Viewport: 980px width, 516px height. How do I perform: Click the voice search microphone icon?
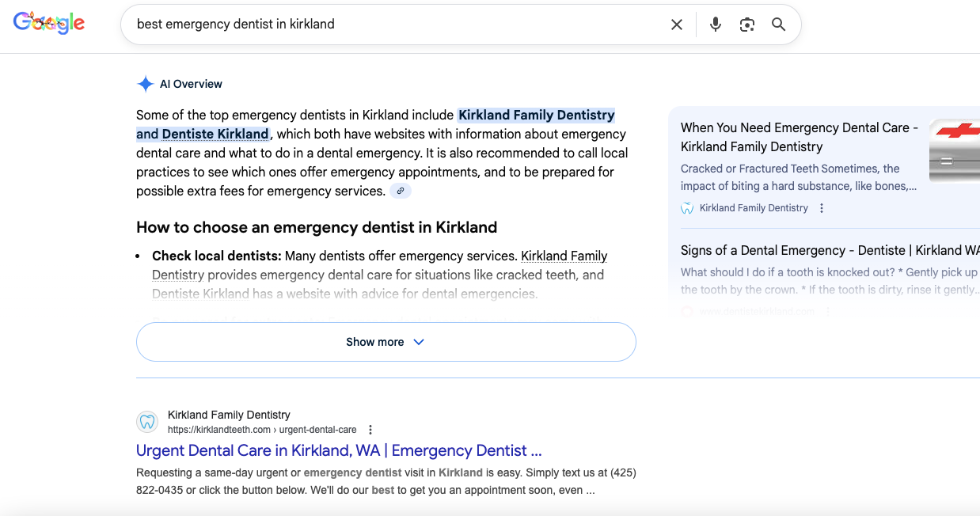click(715, 25)
